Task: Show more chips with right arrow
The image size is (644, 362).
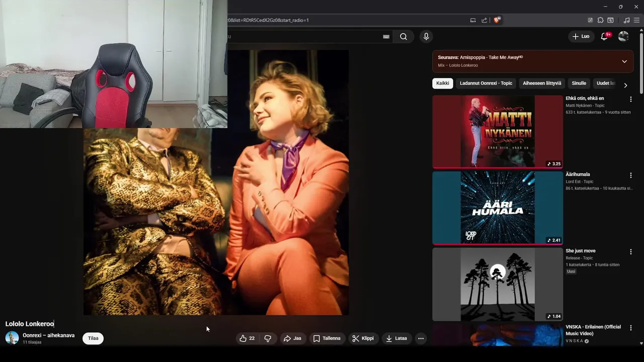Action: [625, 85]
